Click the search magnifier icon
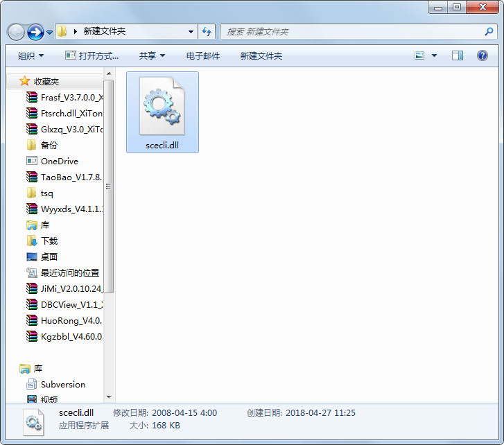 489,31
